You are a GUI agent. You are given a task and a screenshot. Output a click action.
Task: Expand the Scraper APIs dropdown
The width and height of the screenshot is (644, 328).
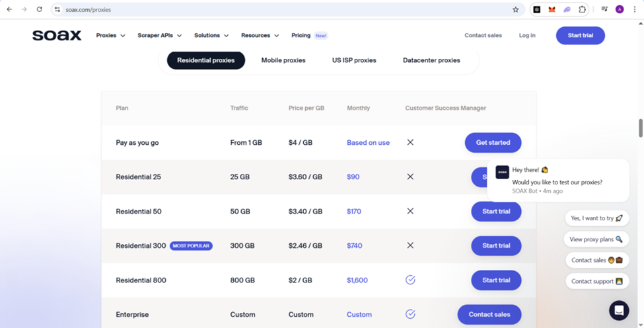159,36
